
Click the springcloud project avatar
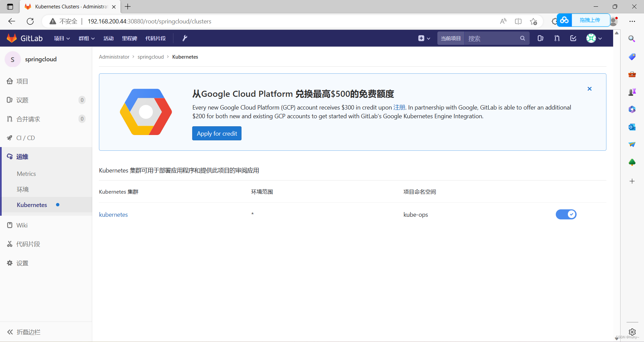13,59
